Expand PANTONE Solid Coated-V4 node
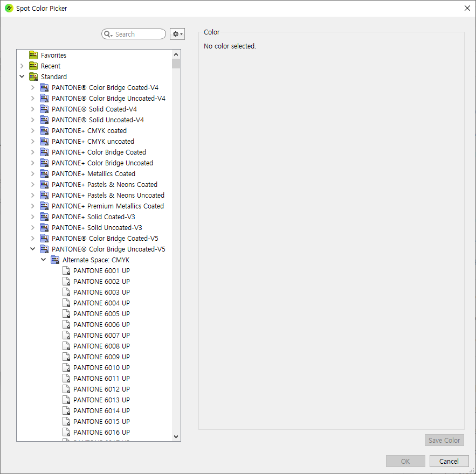The height and width of the screenshot is (474, 476). click(x=33, y=109)
